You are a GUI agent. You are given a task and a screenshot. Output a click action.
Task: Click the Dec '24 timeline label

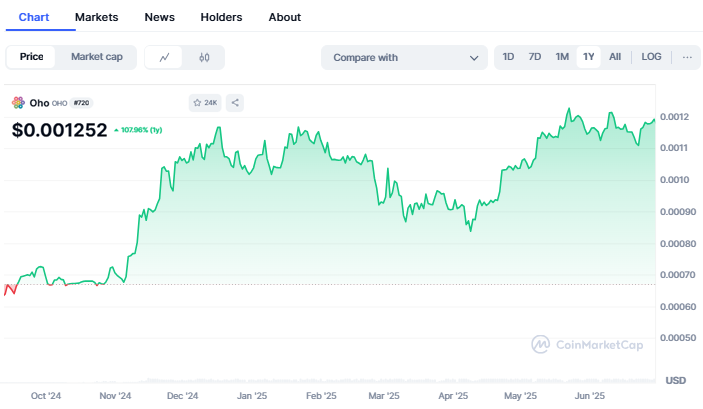tap(182, 396)
